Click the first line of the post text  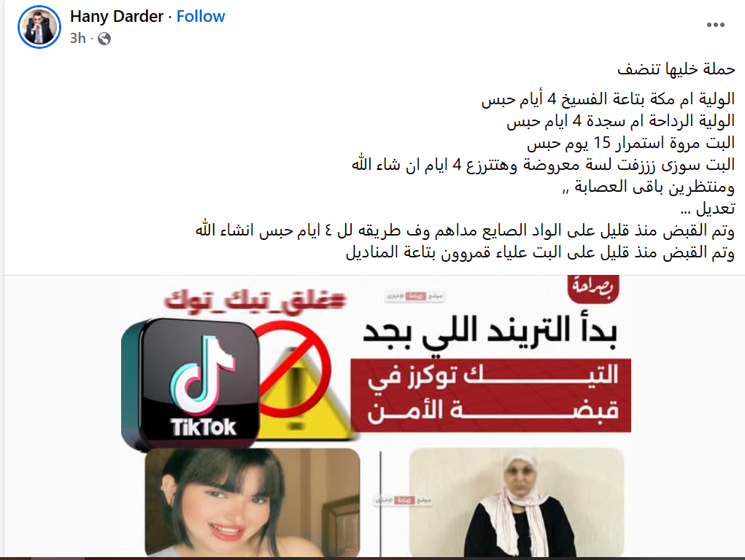pyautogui.click(x=676, y=69)
